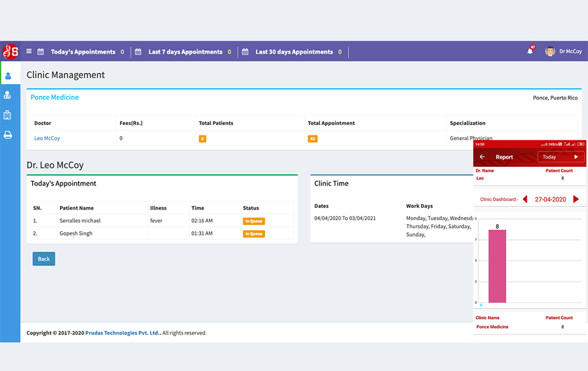Viewport: 588px width, 371px height.
Task: Click the printer icon in sidebar
Action: [x=7, y=135]
